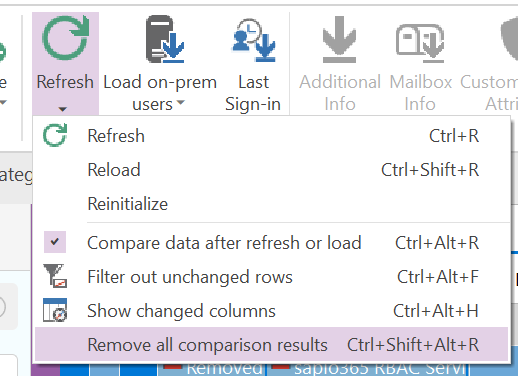The height and width of the screenshot is (376, 518).
Task: Click the Additional Info download arrow icon
Action: pyautogui.click(x=339, y=39)
